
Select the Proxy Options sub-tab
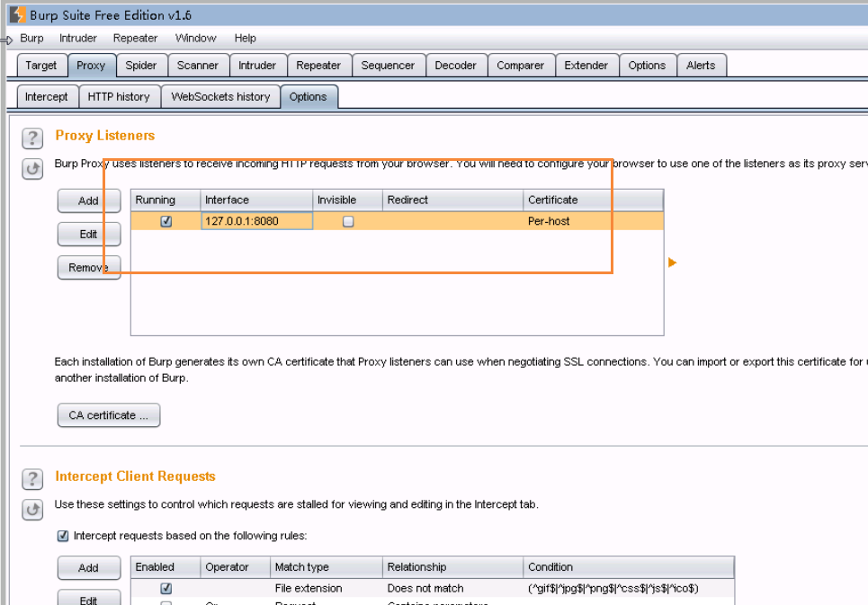coord(309,97)
